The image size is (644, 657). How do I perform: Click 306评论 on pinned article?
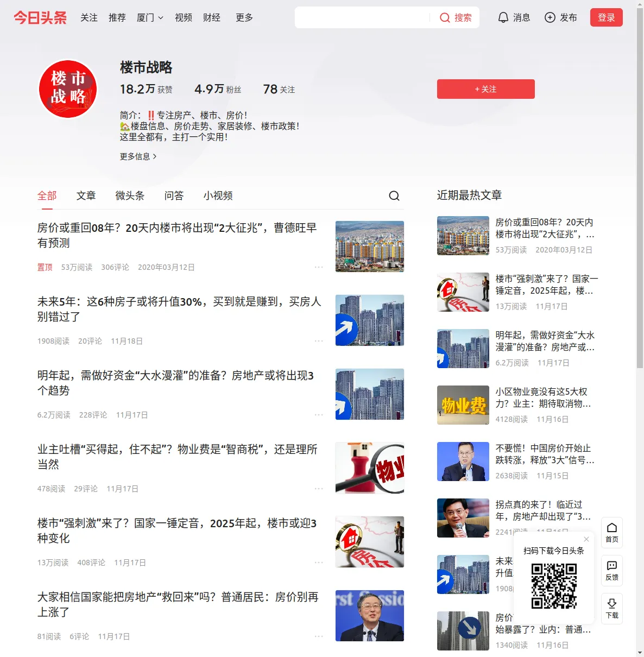point(115,267)
